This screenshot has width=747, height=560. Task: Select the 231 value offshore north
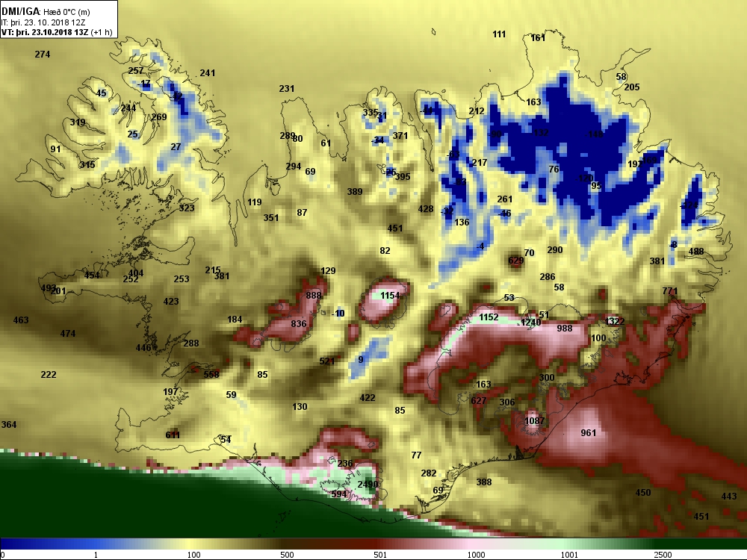(287, 89)
